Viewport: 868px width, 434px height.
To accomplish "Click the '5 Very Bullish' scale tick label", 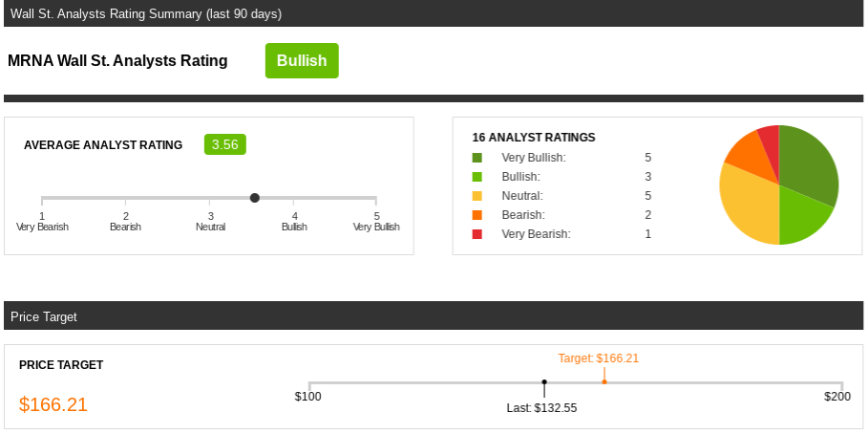I will [376, 221].
